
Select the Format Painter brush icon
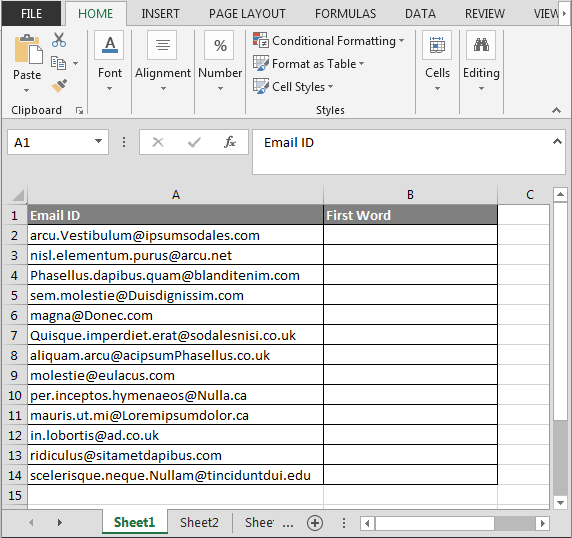pos(59,86)
